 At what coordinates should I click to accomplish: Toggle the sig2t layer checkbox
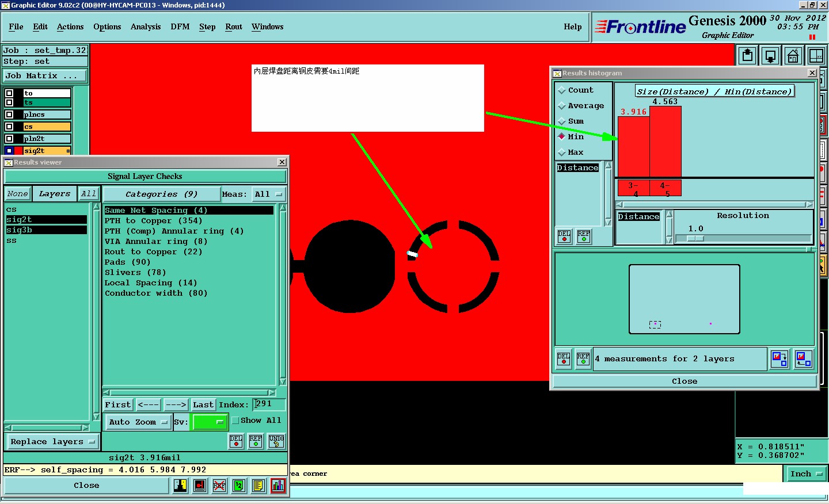[9, 151]
